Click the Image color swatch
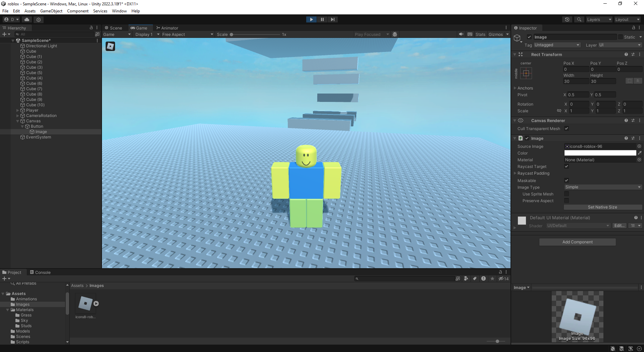The height and width of the screenshot is (352, 644). [600, 153]
